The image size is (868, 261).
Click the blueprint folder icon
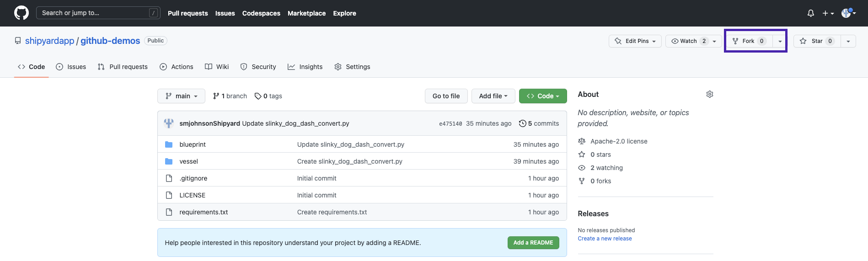point(169,144)
